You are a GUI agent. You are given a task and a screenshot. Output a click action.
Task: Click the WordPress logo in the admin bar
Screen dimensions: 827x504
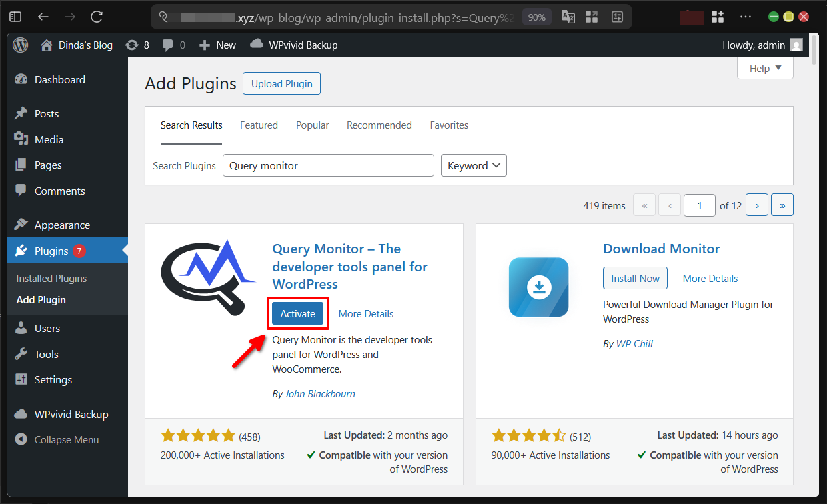click(20, 45)
